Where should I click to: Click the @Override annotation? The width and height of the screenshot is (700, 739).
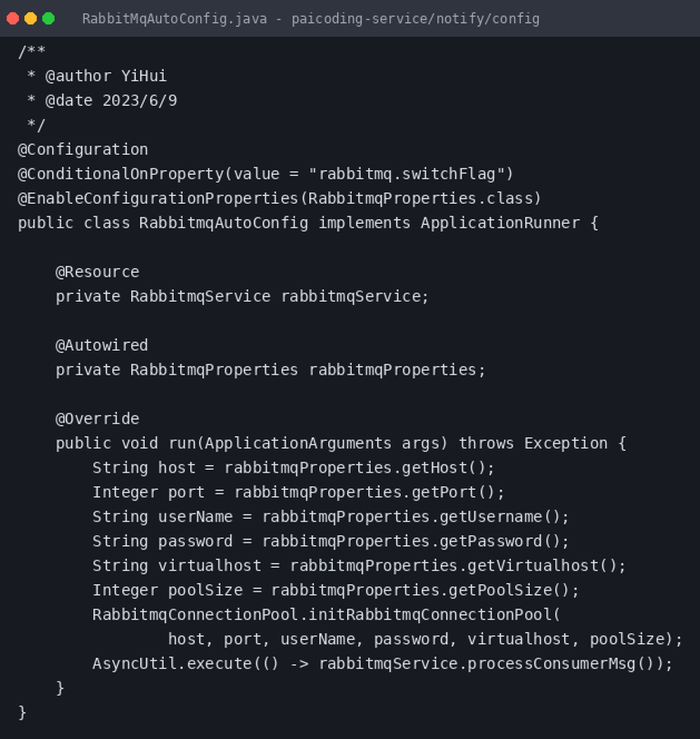pos(97,419)
